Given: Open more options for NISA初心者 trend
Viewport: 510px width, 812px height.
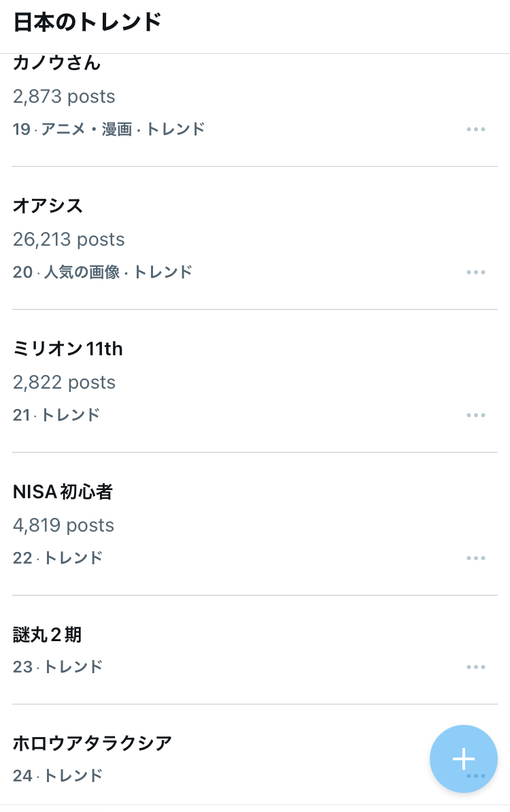Looking at the screenshot, I should pyautogui.click(x=476, y=558).
